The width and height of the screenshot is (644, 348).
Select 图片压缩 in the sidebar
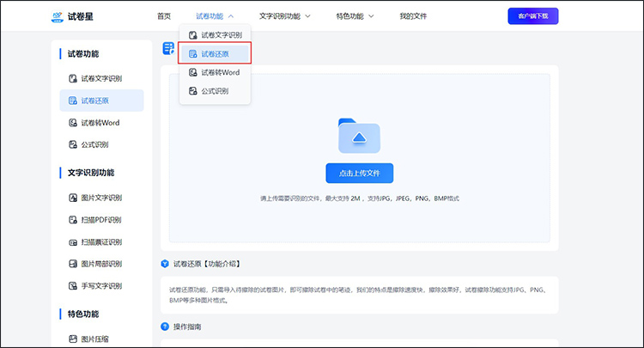[101, 339]
